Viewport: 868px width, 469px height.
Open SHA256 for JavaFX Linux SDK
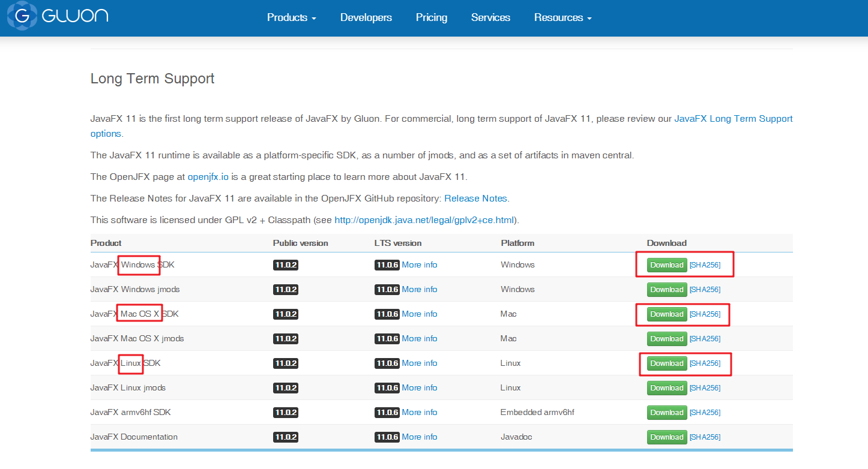tap(705, 363)
